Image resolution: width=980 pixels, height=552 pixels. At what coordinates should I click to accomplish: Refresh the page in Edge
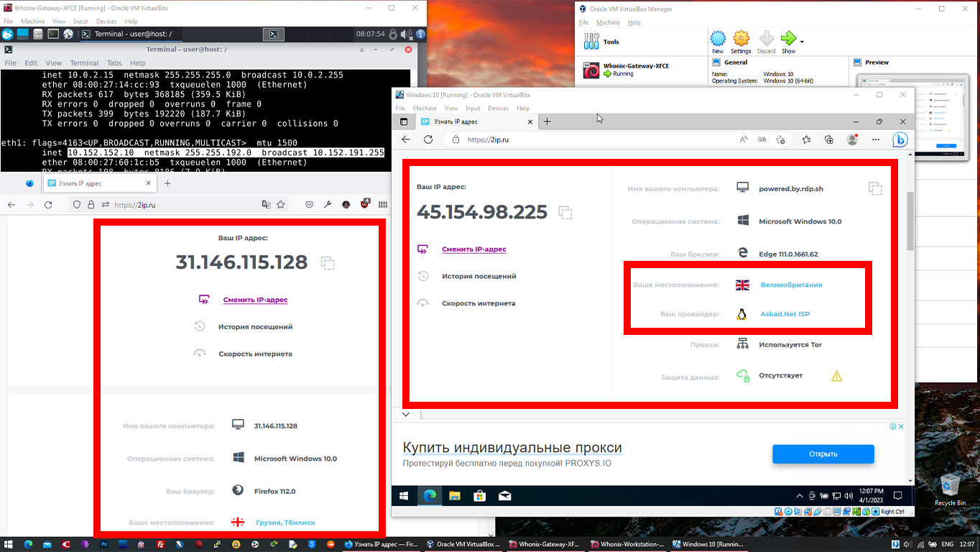click(x=428, y=139)
